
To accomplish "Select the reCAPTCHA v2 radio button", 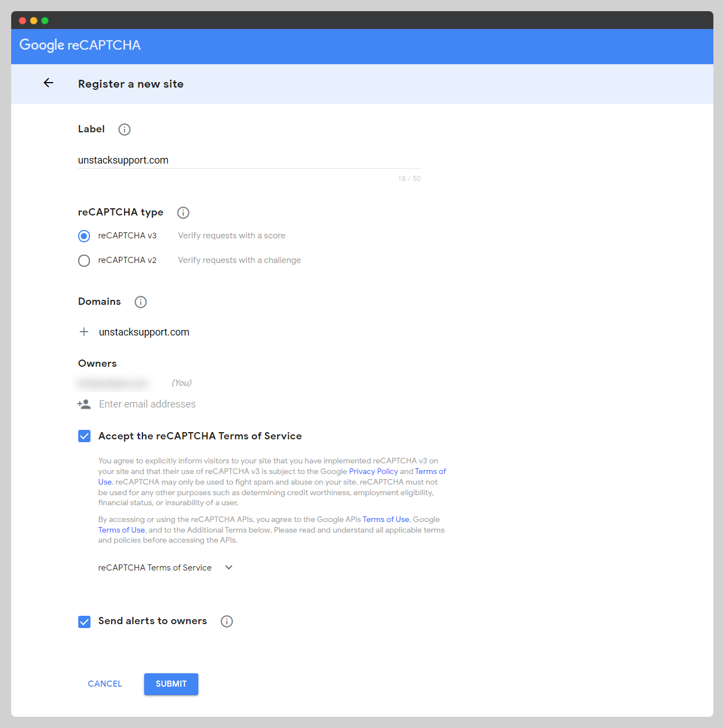I will (84, 260).
